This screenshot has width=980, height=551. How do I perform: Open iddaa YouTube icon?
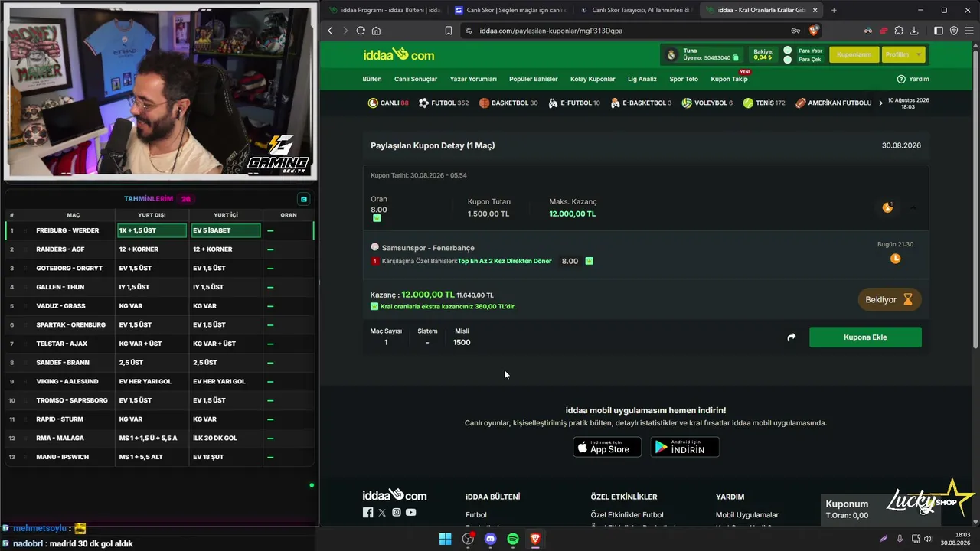pos(411,512)
